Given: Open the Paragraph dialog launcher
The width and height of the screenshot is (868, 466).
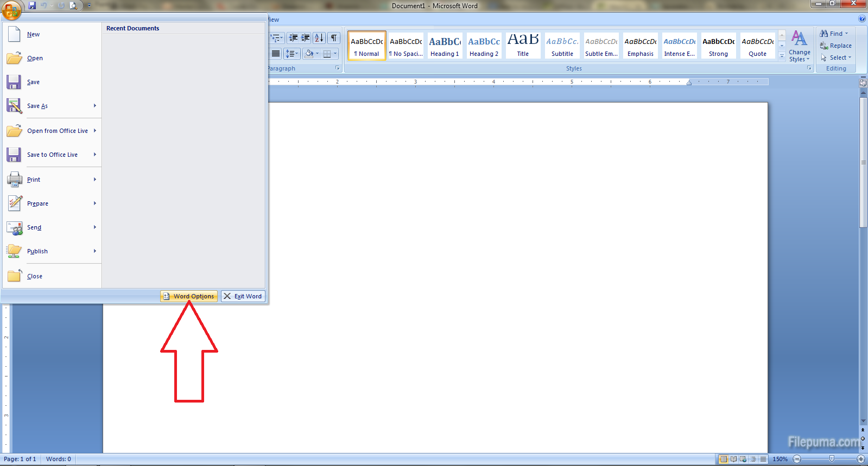Looking at the screenshot, I should (x=338, y=68).
